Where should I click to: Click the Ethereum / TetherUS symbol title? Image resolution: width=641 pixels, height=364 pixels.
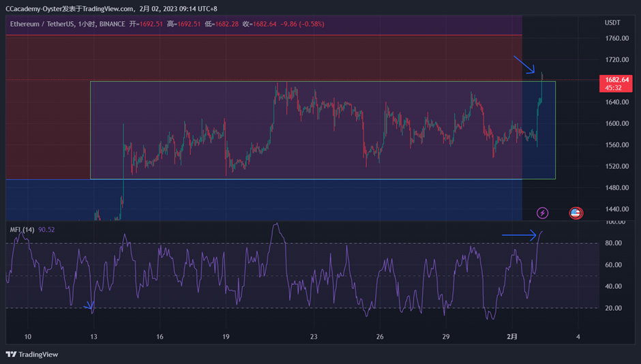(x=48, y=24)
